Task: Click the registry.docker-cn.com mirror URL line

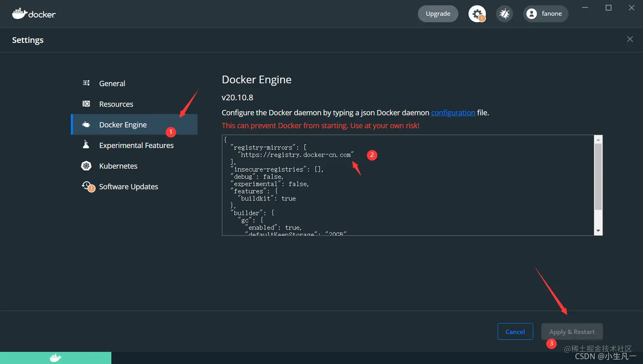Action: [296, 155]
